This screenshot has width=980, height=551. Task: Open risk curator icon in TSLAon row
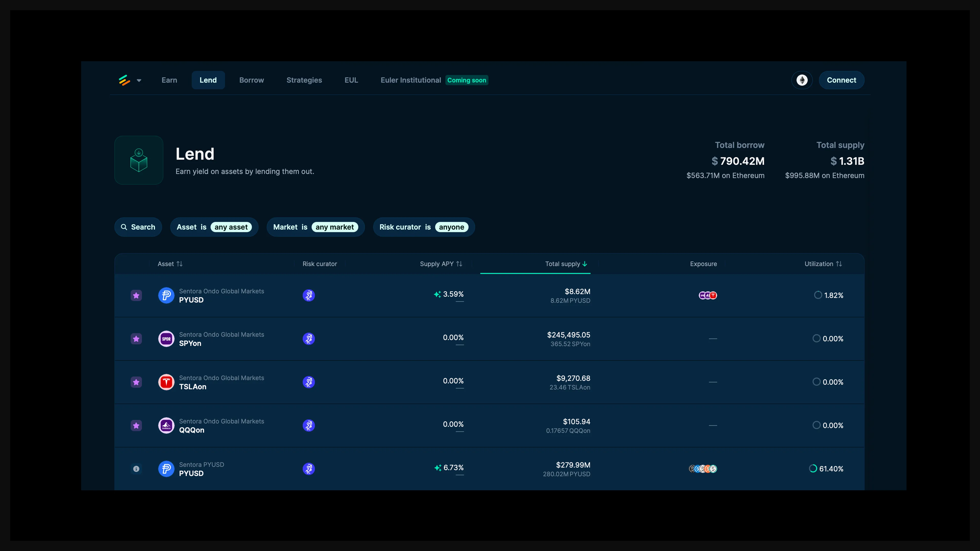(309, 382)
